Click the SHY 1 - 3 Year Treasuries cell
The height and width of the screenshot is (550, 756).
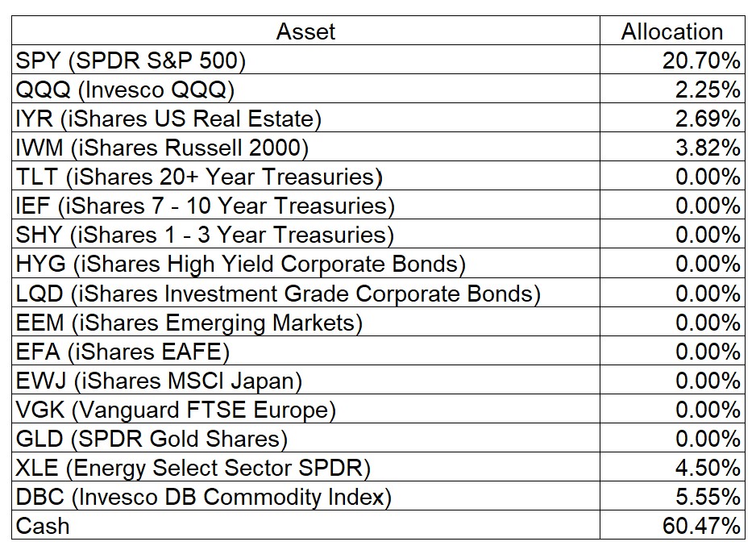(205, 235)
